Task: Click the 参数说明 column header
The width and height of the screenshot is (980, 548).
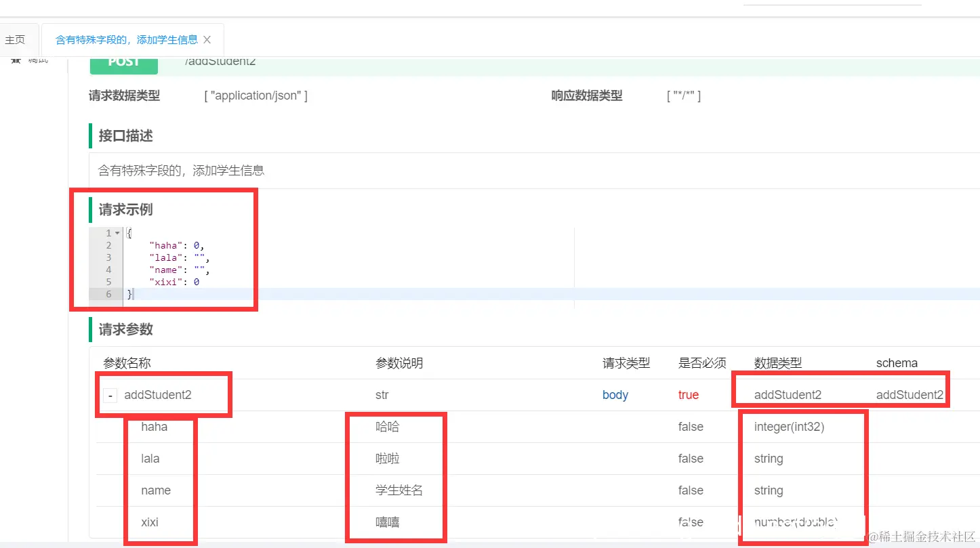Action: pos(399,364)
